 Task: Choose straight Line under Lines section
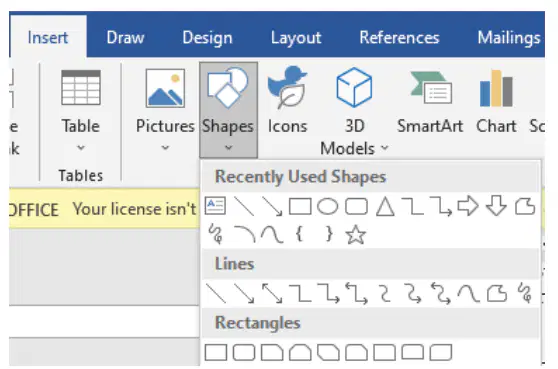tap(216, 293)
